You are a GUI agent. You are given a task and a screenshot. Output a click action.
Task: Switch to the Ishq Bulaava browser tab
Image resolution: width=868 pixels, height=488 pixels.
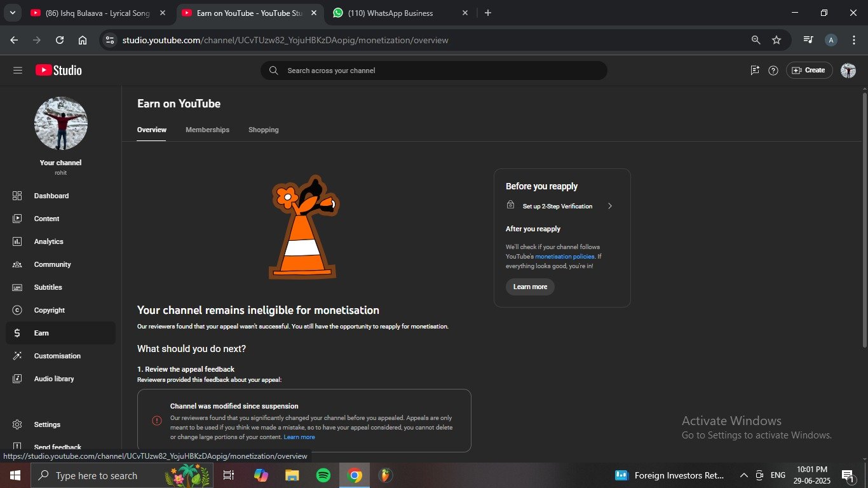point(98,13)
